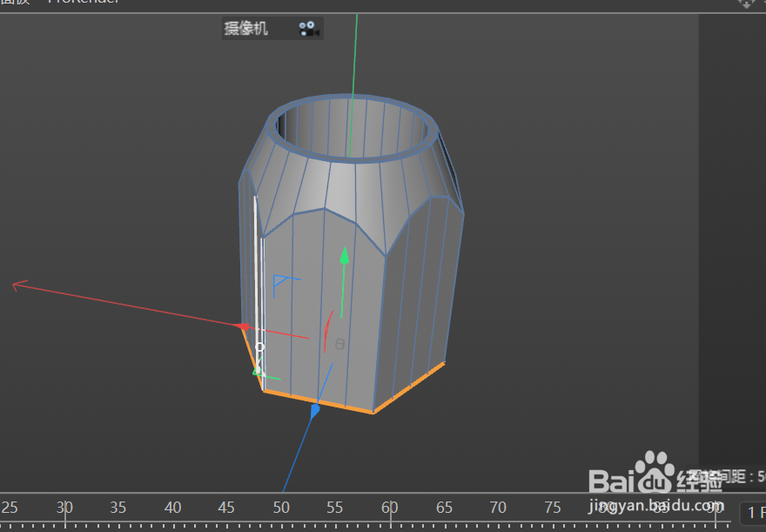Jump to frame 50 on timeline ruler
This screenshot has height=532, width=766.
pyautogui.click(x=281, y=508)
